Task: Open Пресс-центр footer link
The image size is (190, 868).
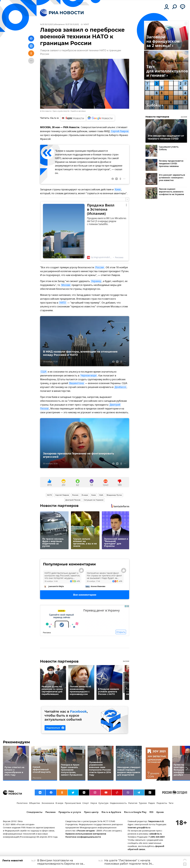Action: pyautogui.click(x=91, y=812)
